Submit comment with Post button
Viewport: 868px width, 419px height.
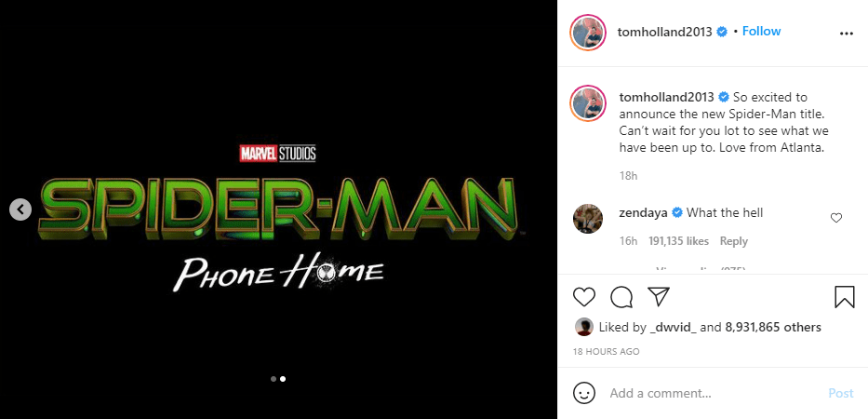click(x=840, y=394)
